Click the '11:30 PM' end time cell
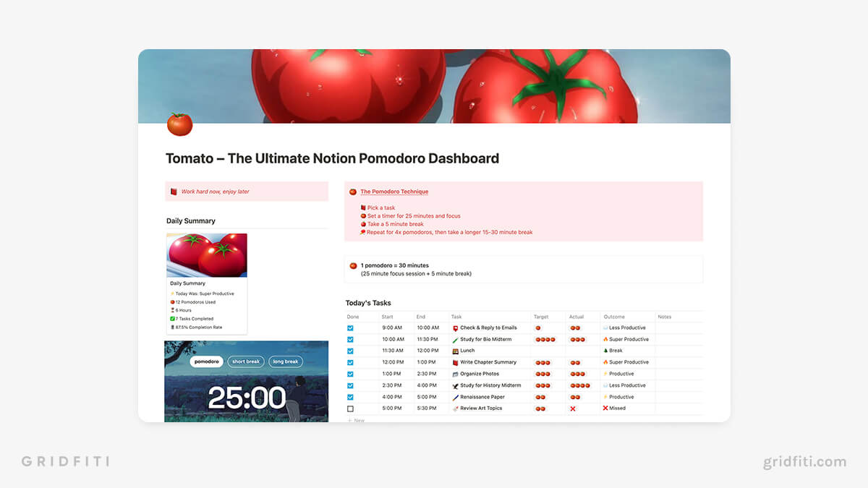868x488 pixels. coord(428,339)
